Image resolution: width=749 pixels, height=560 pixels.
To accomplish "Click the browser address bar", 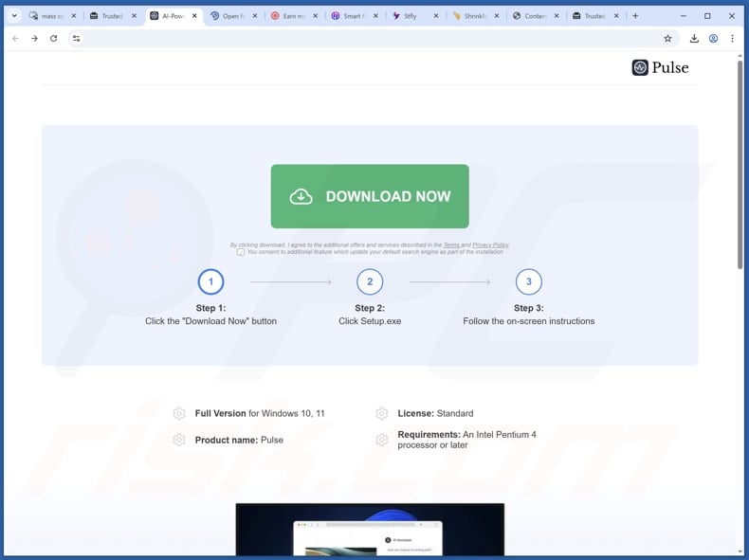I will (x=373, y=38).
